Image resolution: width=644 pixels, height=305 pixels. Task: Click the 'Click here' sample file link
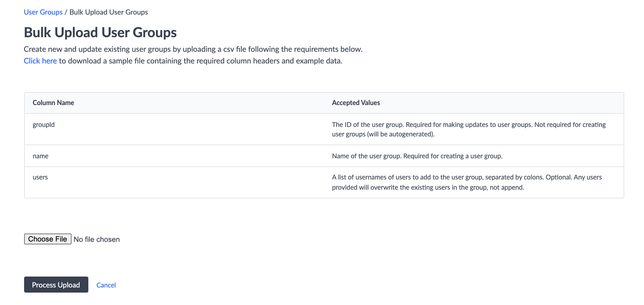pyautogui.click(x=40, y=61)
